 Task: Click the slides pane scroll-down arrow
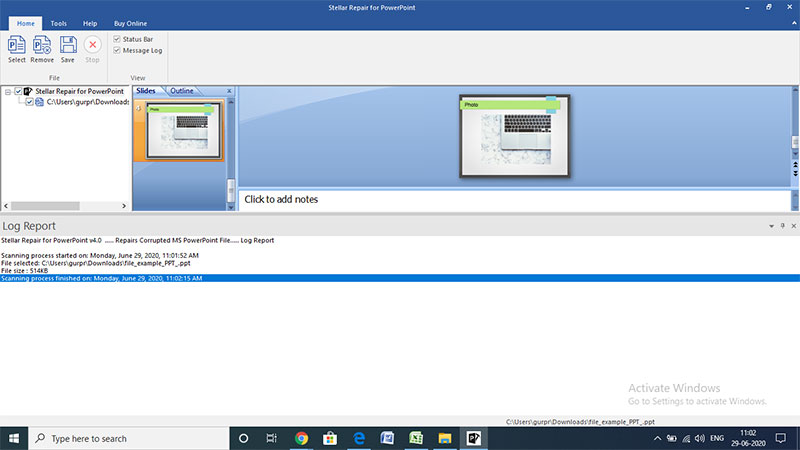(231, 207)
